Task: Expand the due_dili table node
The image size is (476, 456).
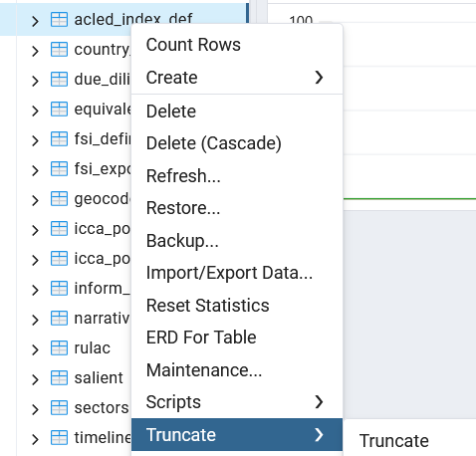Action: tap(35, 81)
